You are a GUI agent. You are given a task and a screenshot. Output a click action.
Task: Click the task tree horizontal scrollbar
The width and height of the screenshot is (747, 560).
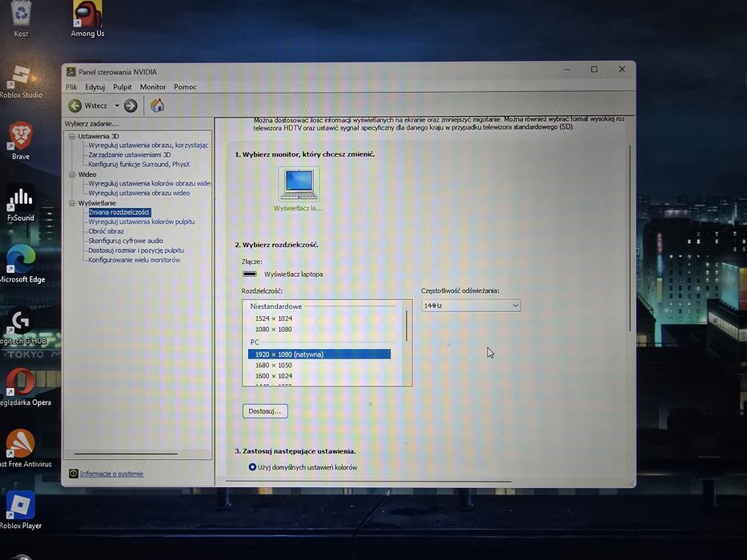tap(126, 454)
